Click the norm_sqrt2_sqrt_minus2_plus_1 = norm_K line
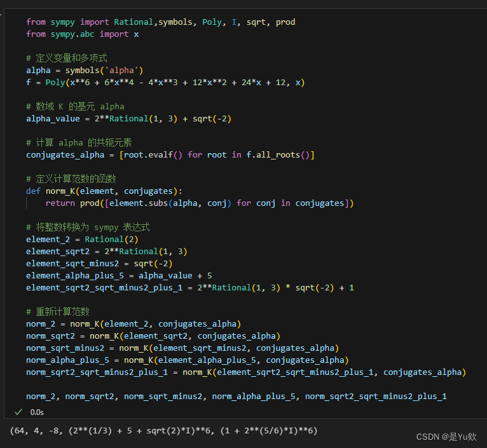 246,372
